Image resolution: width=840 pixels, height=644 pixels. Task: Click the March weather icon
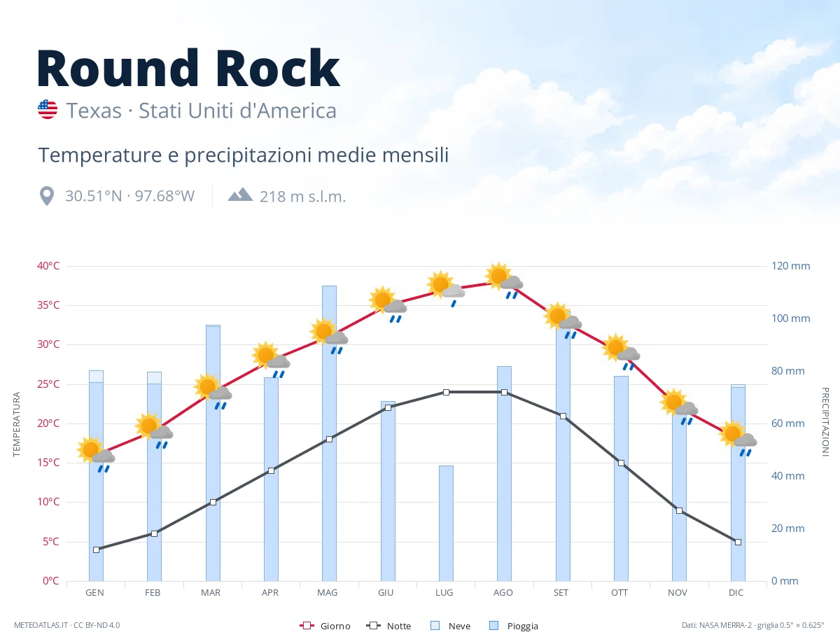[x=213, y=391]
